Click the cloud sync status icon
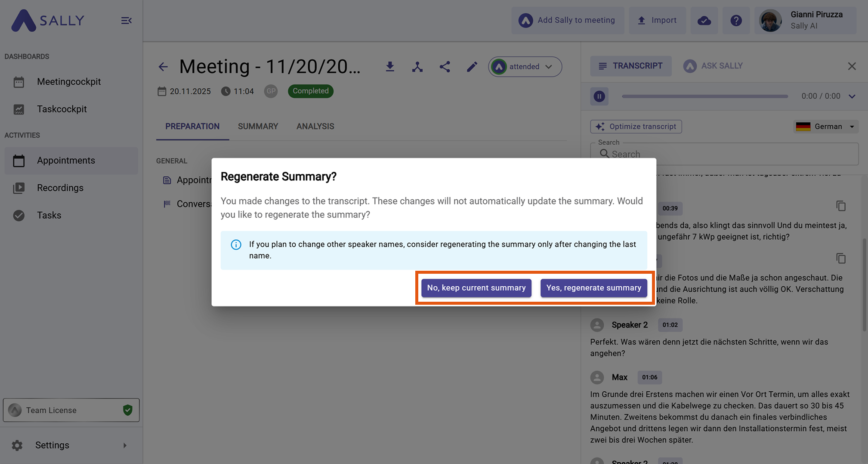868x464 pixels. tap(704, 20)
